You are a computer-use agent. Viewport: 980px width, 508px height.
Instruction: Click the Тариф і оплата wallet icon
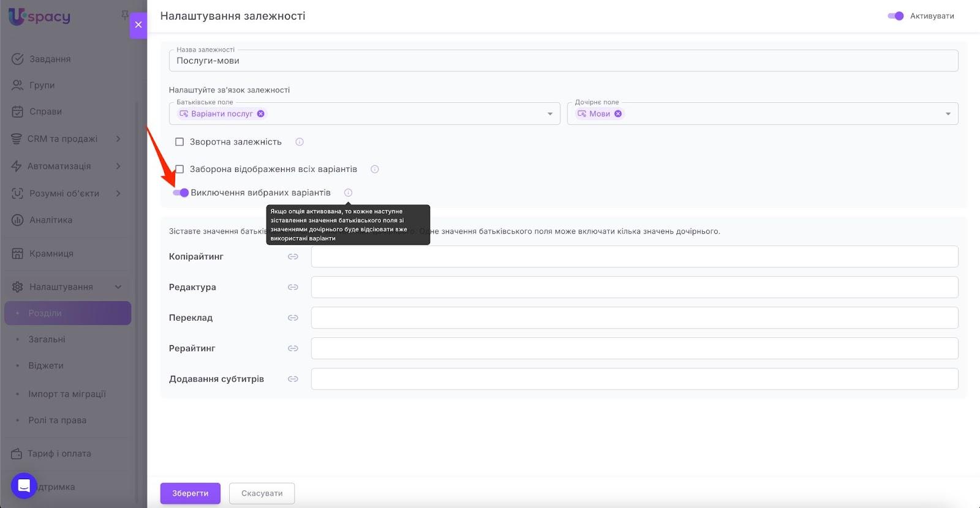(17, 454)
